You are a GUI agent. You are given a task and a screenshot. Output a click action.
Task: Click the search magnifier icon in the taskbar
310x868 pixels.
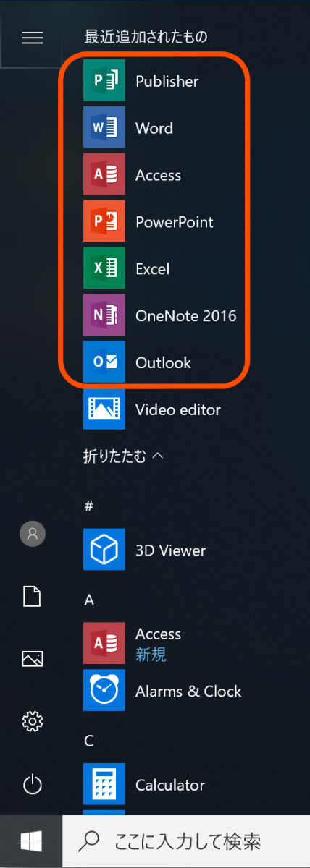coord(89,841)
